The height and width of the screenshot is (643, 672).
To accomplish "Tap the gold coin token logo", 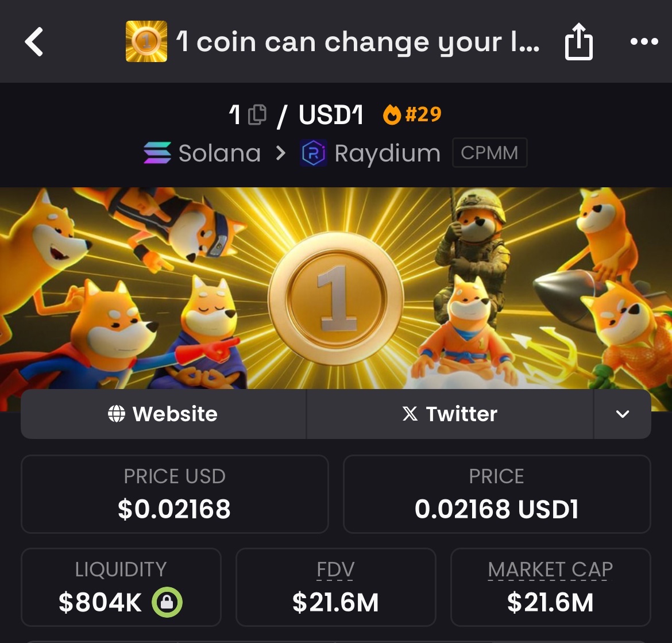I will 146,41.
